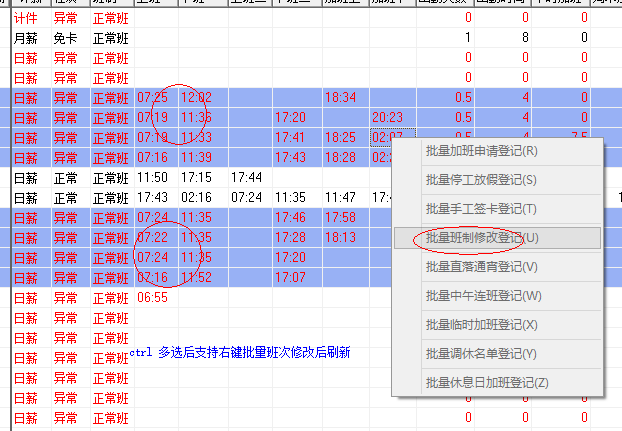Open 批量手工签卡登记(T) from the menu
622x431 pixels.
[x=481, y=210]
